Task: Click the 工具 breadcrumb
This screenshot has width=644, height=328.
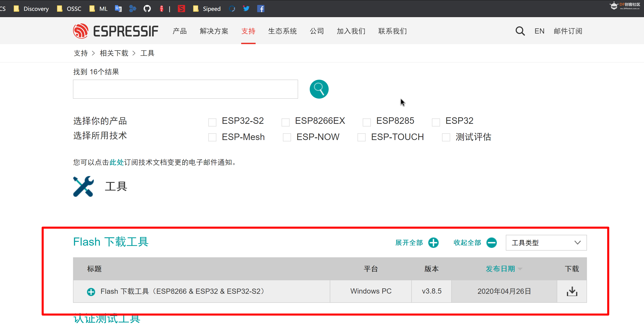Action: pyautogui.click(x=147, y=53)
